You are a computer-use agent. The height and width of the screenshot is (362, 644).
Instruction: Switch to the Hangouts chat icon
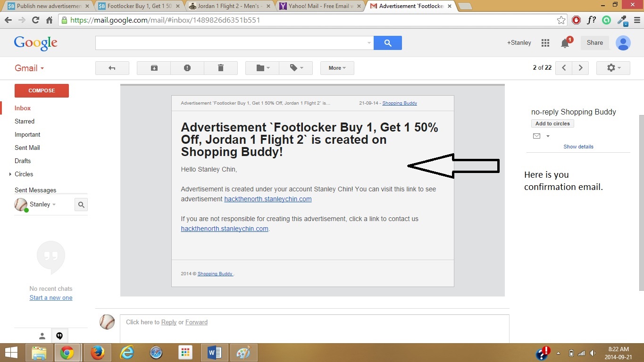59,336
